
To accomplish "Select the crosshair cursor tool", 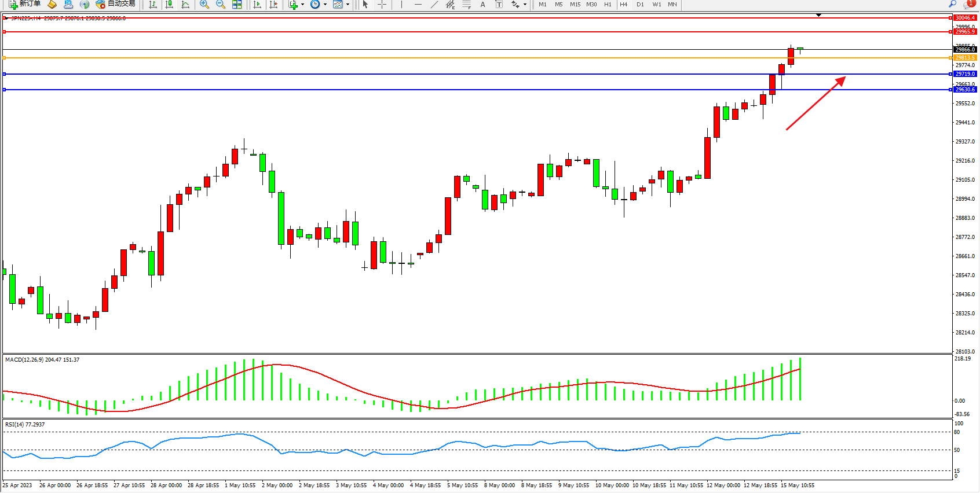I will [x=382, y=5].
